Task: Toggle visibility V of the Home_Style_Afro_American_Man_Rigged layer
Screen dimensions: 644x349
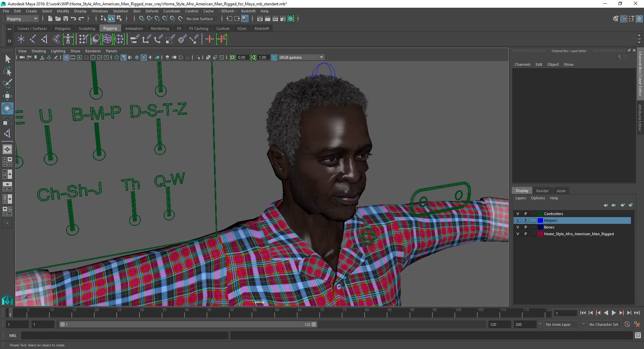Action: (518, 234)
